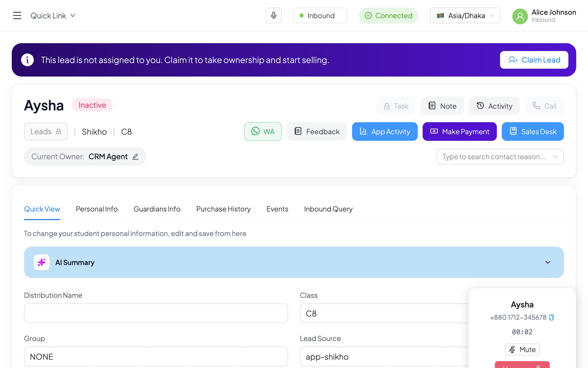Switch to the Personal Info tab
This screenshot has width=588, height=368.
[x=97, y=209]
